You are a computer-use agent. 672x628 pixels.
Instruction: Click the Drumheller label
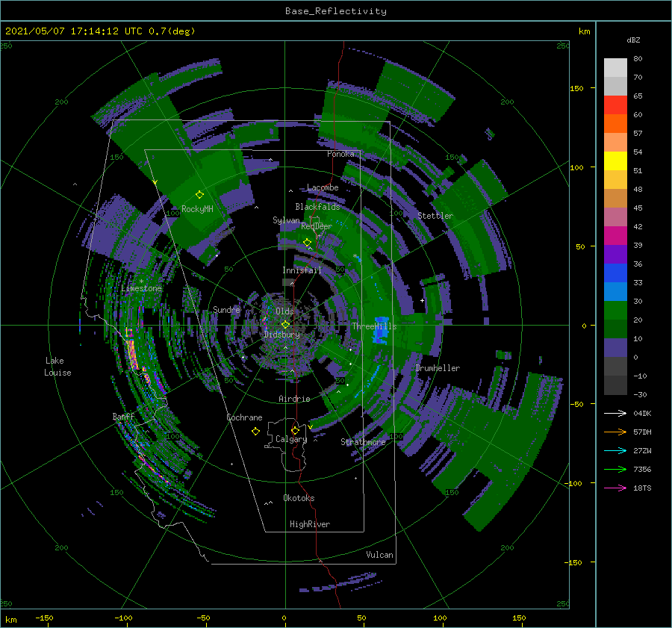438,368
